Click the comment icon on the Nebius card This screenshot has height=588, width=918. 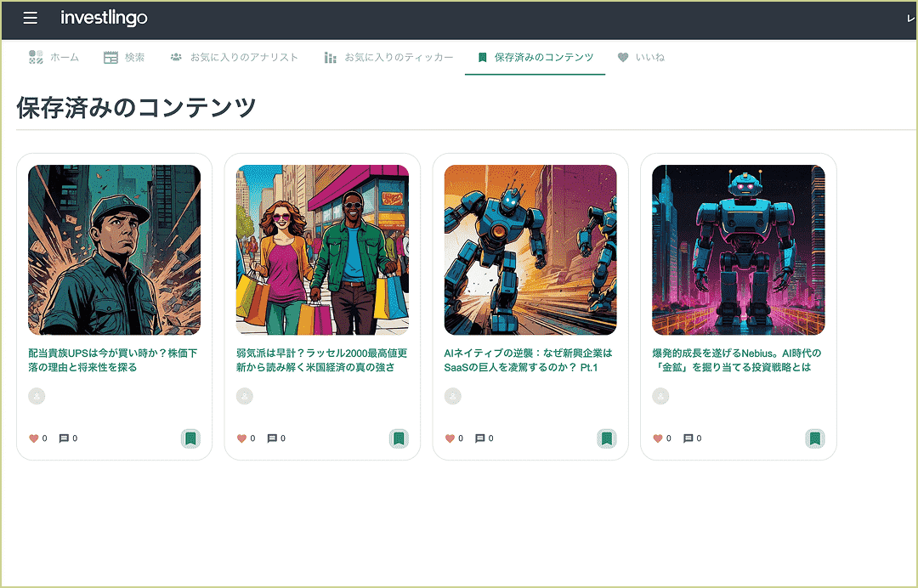687,438
